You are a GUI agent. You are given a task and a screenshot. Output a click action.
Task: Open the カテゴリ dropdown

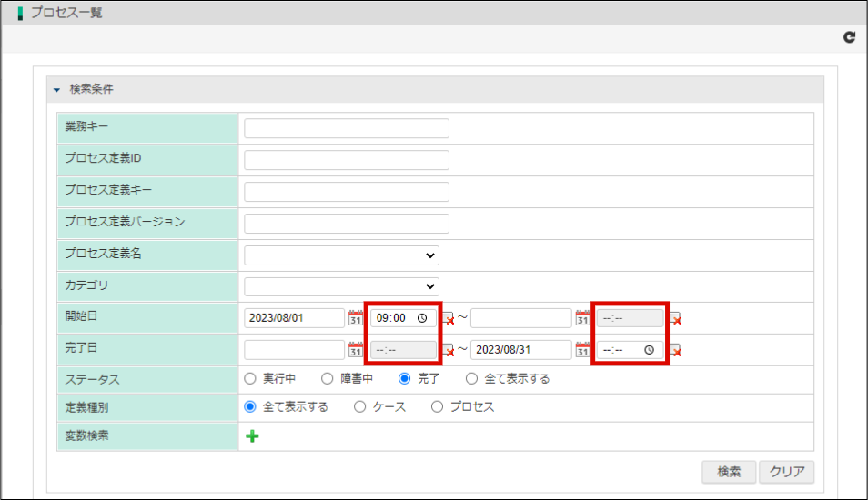pos(341,286)
